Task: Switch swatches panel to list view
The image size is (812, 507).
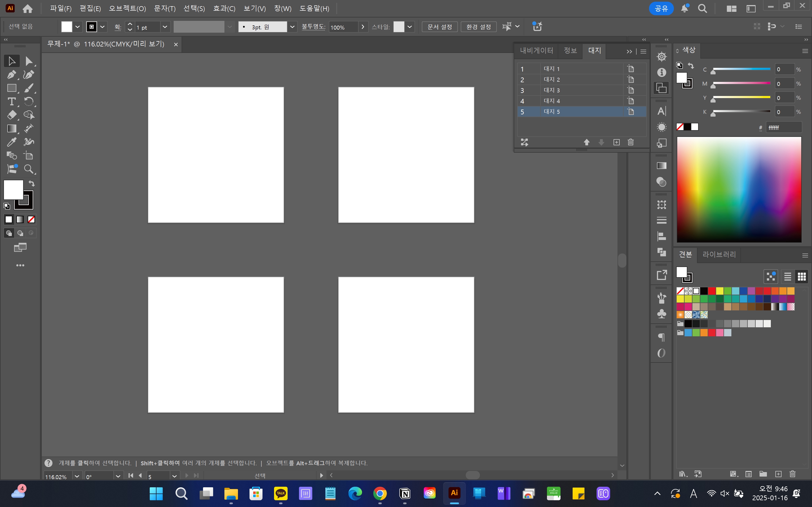Action: pos(787,277)
